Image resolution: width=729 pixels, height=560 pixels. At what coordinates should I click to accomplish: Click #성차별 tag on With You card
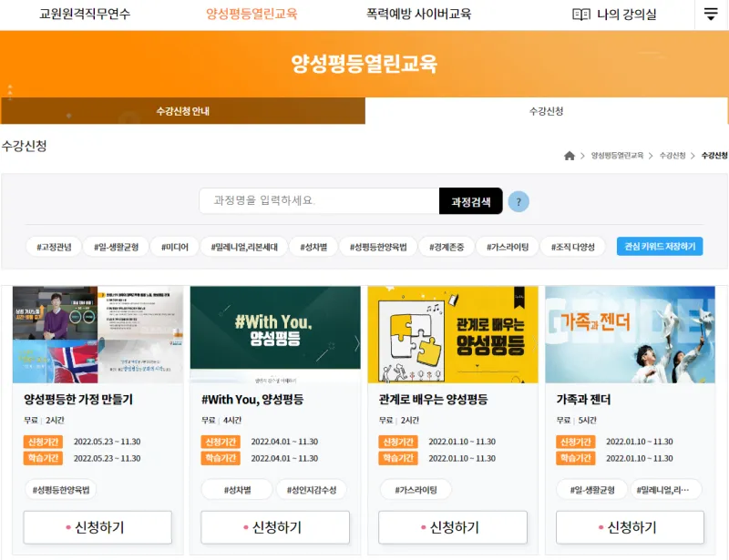(x=237, y=489)
